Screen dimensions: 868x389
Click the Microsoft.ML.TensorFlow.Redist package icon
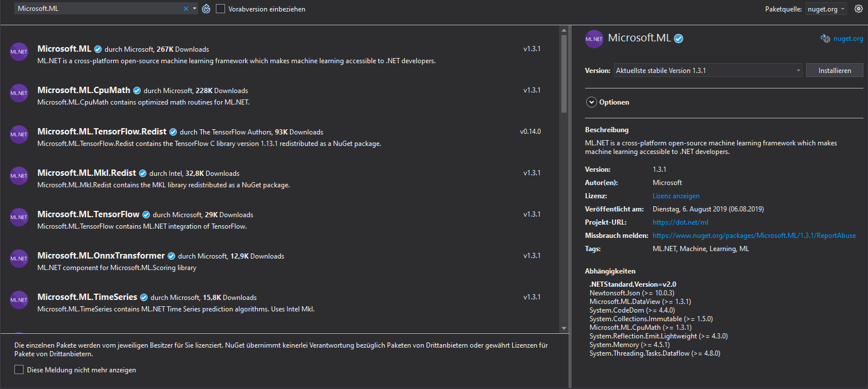(18, 134)
